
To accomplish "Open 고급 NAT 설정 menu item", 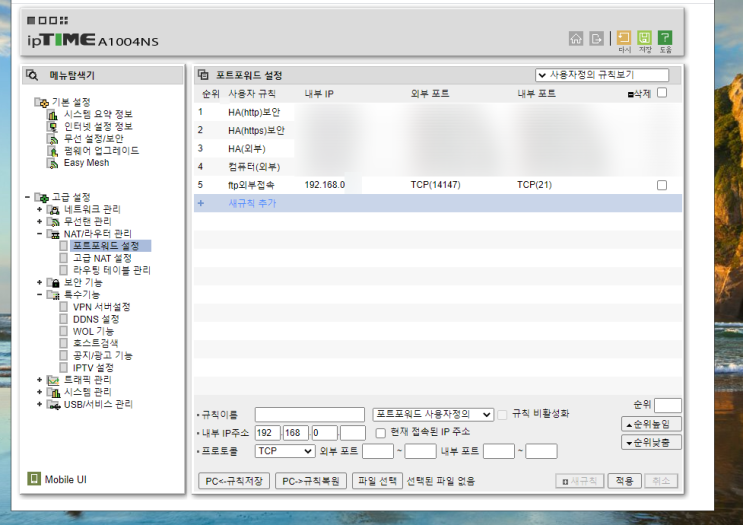I will tap(102, 258).
